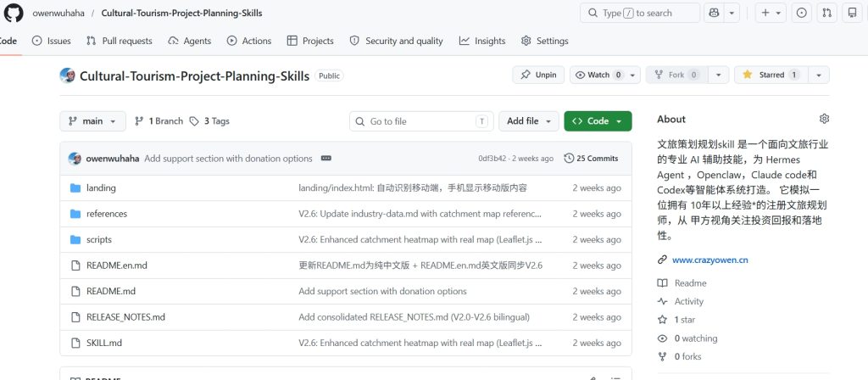Open Add consolidated RELEASE_NOTES.md commit message
The image size is (868, 380).
414,317
